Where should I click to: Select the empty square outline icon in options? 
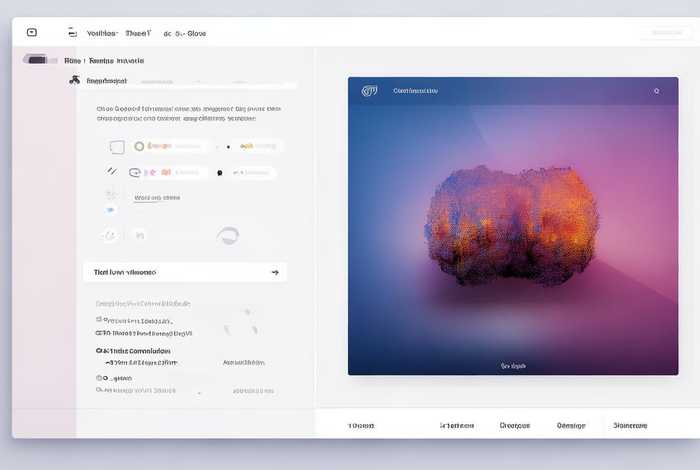pos(117,147)
